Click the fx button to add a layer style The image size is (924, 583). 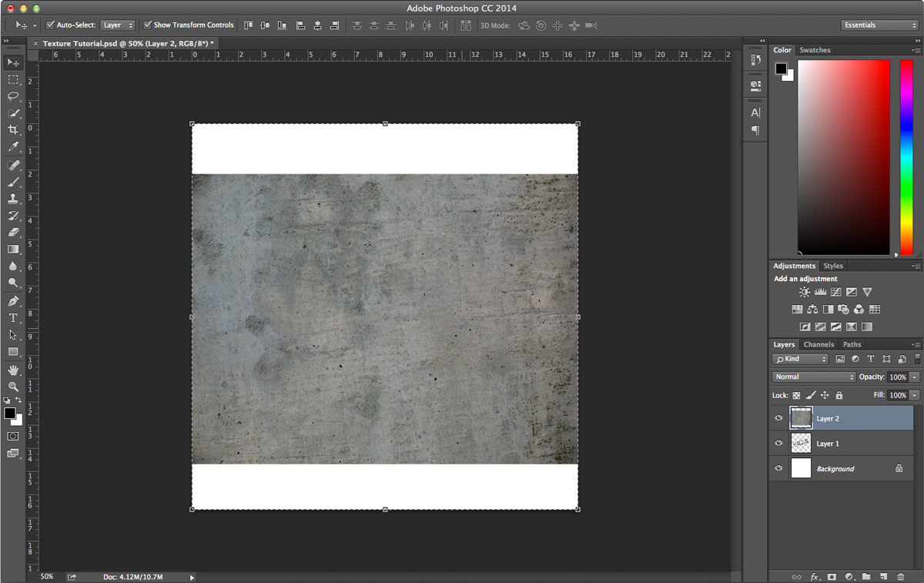tap(814, 577)
